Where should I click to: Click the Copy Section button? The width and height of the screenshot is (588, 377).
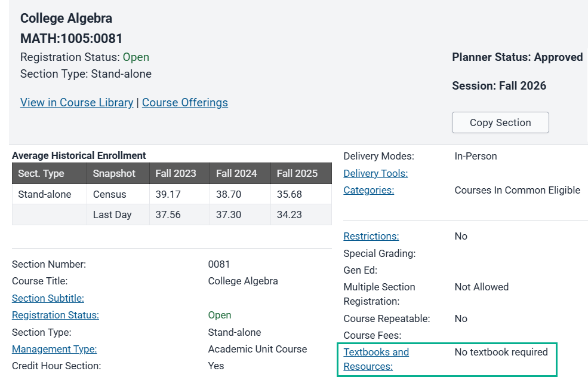coord(500,122)
